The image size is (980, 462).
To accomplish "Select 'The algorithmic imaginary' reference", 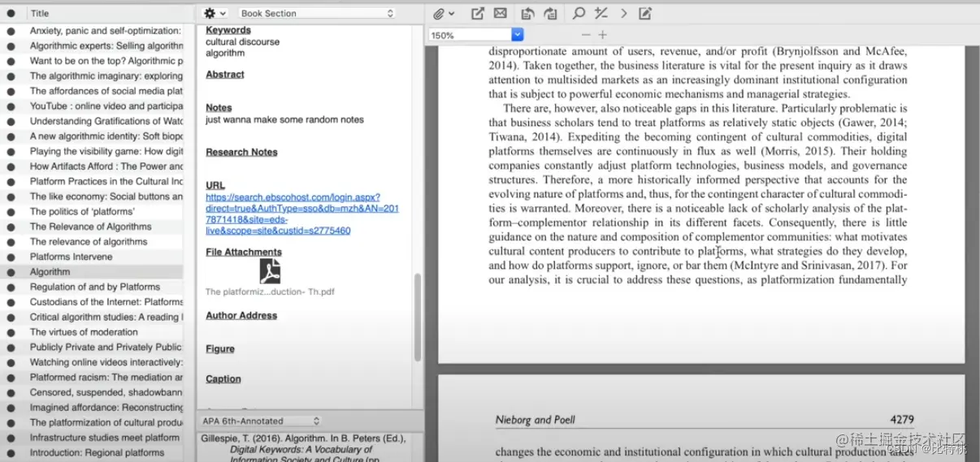I will pos(106,76).
